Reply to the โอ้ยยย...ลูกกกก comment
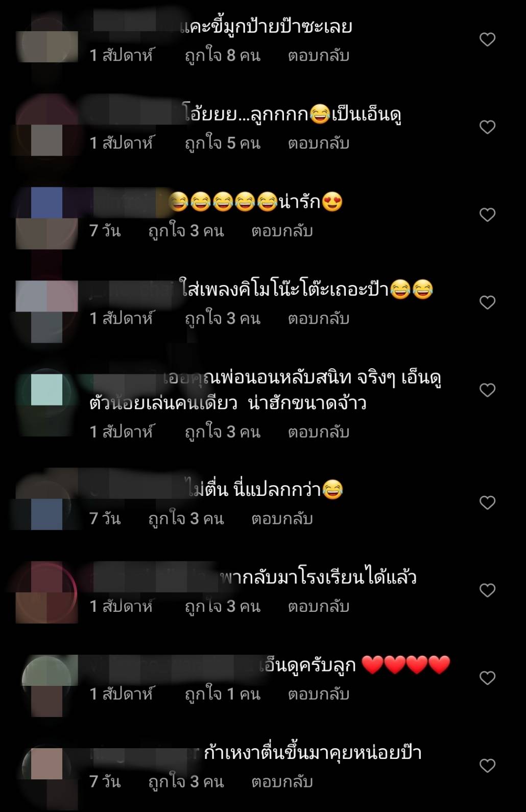The image size is (526, 812). pyautogui.click(x=319, y=143)
